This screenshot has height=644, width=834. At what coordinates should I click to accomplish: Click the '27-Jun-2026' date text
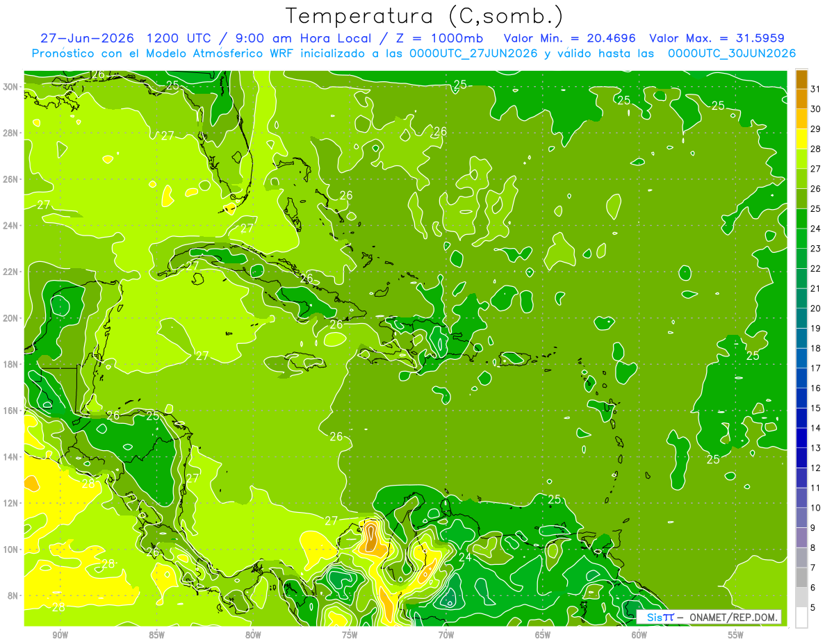click(87, 38)
